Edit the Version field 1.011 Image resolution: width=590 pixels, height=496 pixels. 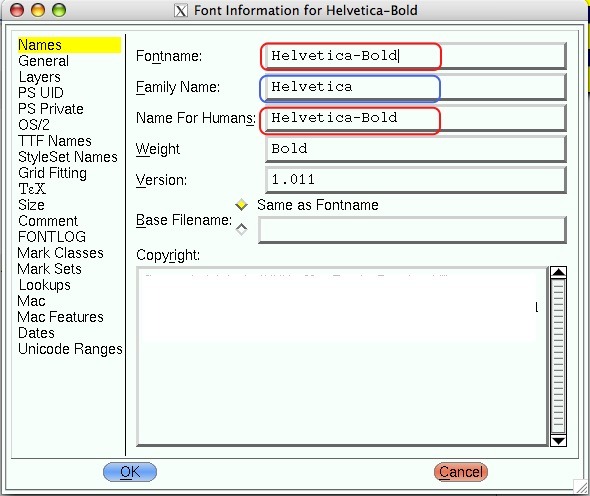[x=415, y=180]
